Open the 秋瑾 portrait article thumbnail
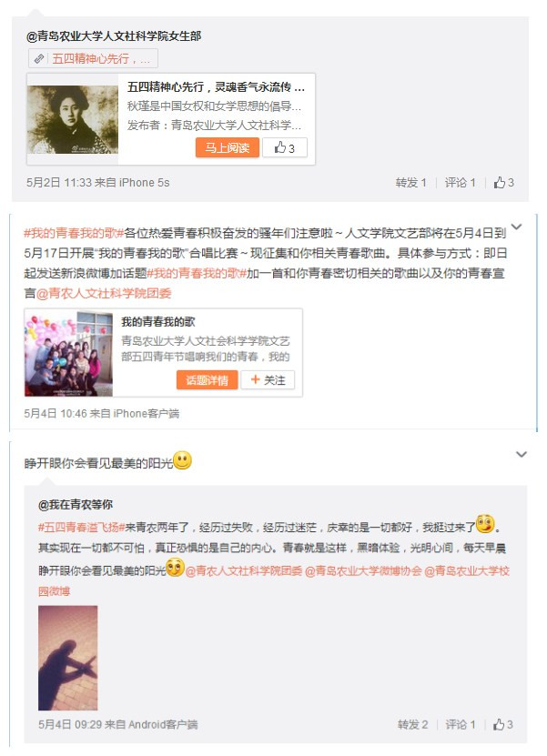This screenshot has width=547, height=756. click(x=73, y=119)
